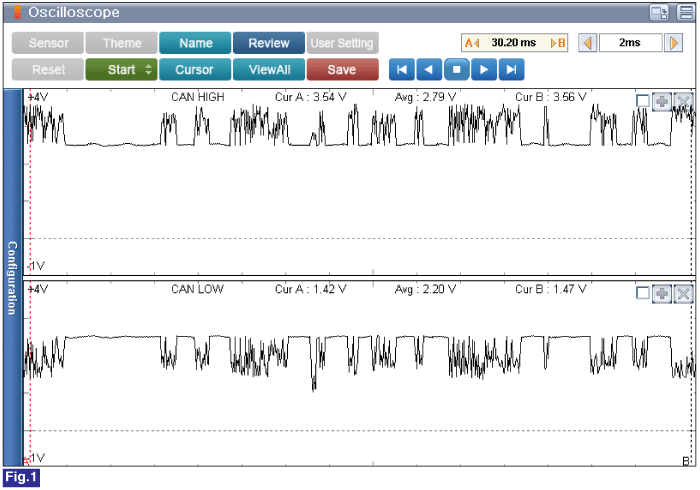Viewport: 700px width, 490px height.
Task: Click ViewAll to fit waveform
Action: (269, 70)
